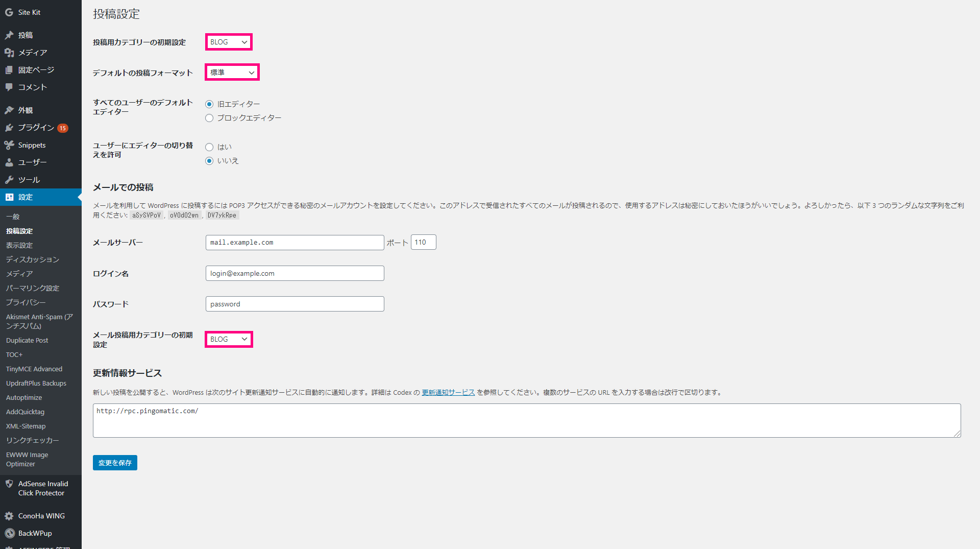
Task: Open the パーマリンク設定 submenu item
Action: 33,288
